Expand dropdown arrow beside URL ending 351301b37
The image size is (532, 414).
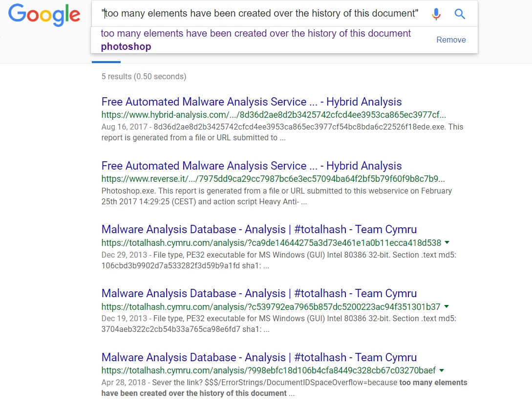[x=447, y=306]
